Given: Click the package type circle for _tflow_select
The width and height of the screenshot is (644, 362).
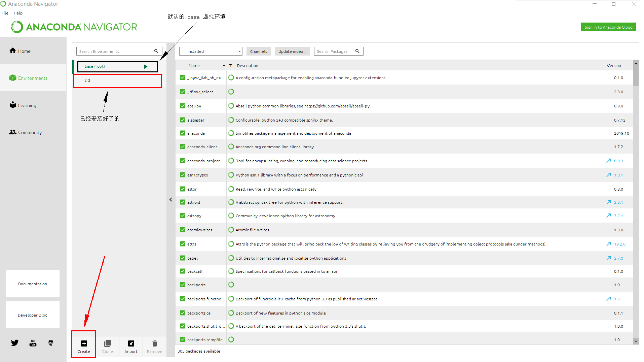Looking at the screenshot, I should point(231,92).
